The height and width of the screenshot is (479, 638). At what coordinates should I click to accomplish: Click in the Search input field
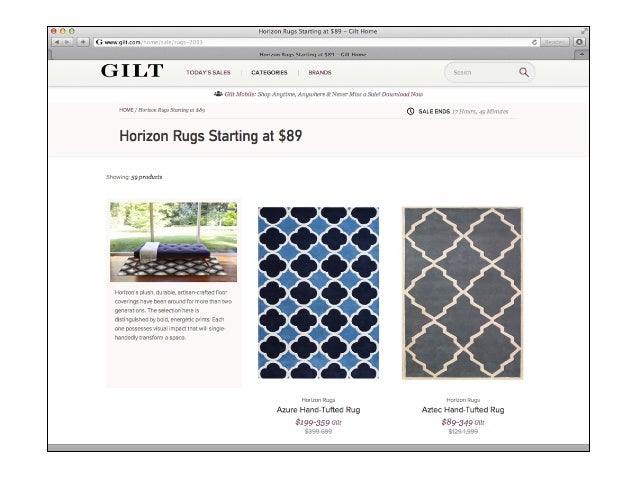coord(482,72)
